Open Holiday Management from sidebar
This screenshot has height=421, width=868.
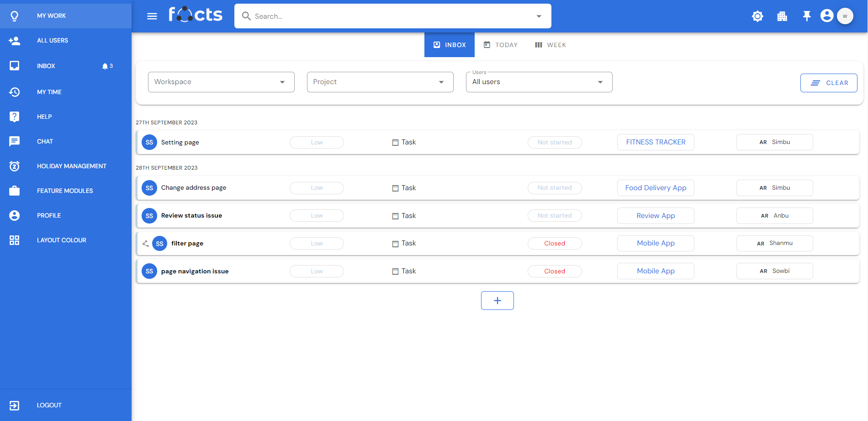pos(71,166)
